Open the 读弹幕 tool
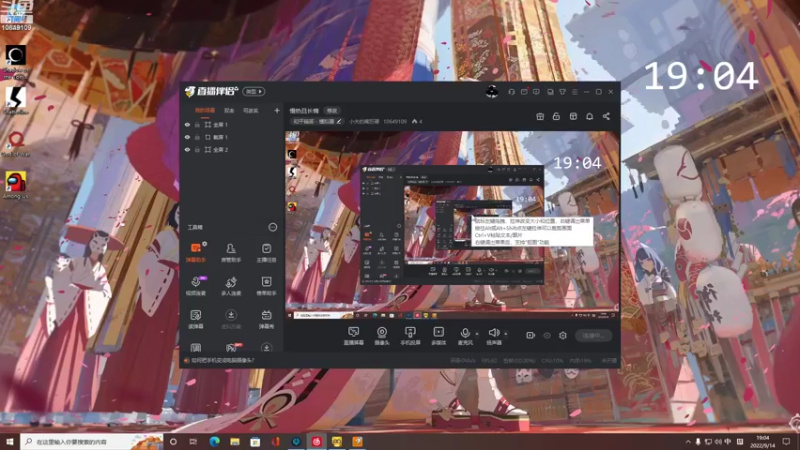The image size is (800, 450). click(196, 319)
